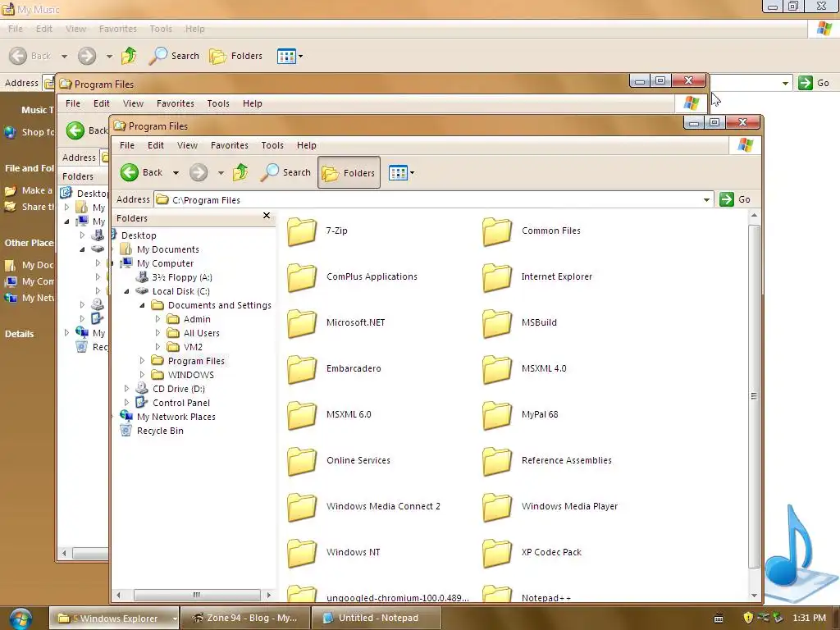Open Forward history dropdown in front window
Image resolution: width=840 pixels, height=630 pixels.
pyautogui.click(x=221, y=172)
